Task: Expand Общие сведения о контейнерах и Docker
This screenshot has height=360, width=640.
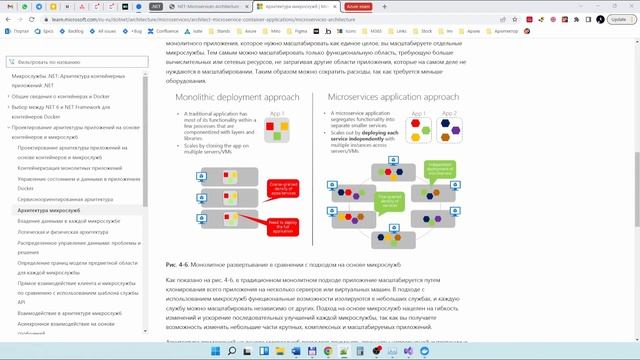Action: [x=60, y=96]
